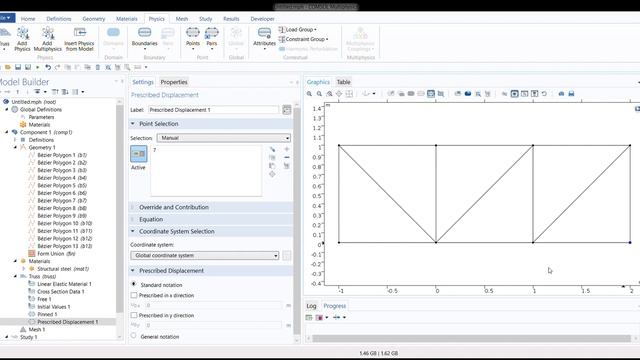Open the Results ribbon tab

231,19
